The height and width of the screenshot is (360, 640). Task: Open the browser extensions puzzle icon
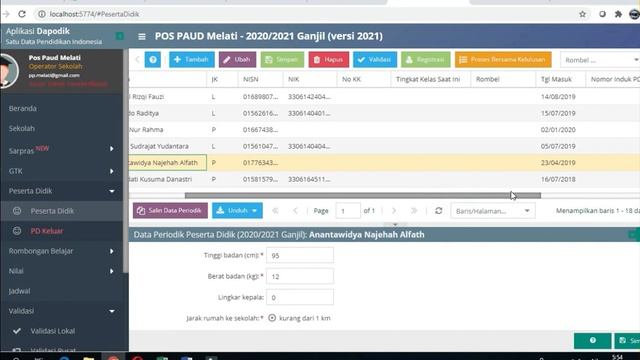[618, 14]
